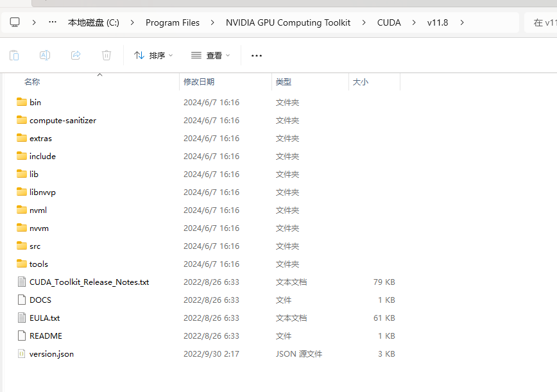557x392 pixels.
Task: Click the This PC monitor icon in address bar
Action: click(x=15, y=22)
